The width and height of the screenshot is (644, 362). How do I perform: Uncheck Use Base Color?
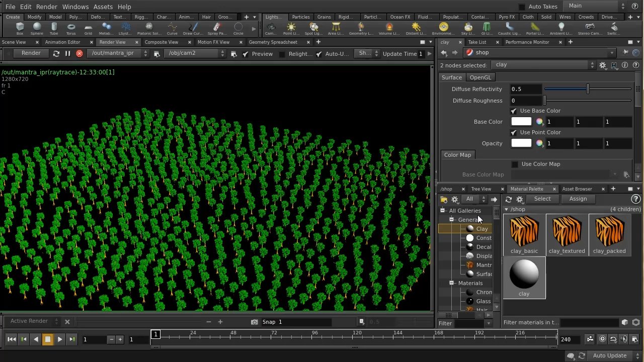pyautogui.click(x=513, y=111)
